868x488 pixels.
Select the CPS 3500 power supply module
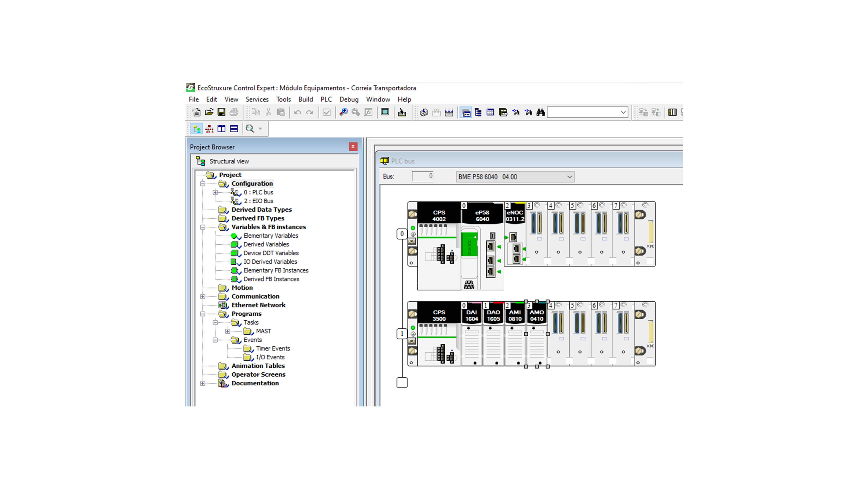[x=439, y=334]
